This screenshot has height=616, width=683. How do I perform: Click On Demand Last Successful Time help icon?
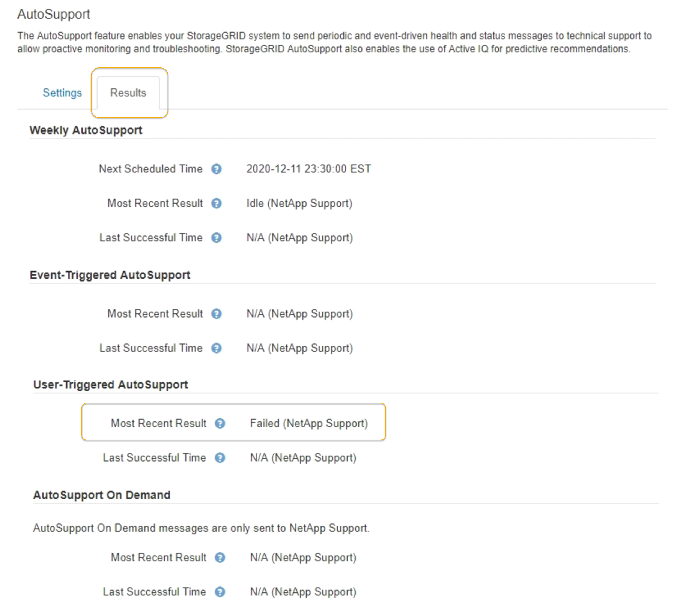(x=220, y=592)
